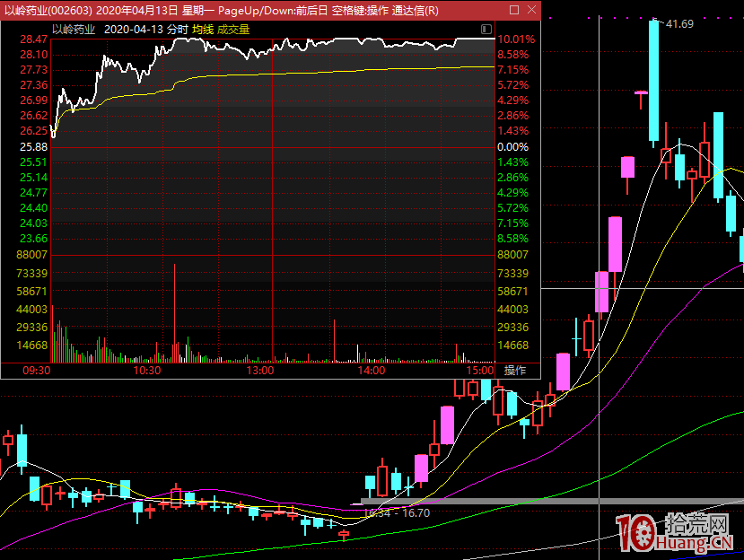Click the 13:00 time axis label
The image size is (744, 560).
click(x=260, y=370)
